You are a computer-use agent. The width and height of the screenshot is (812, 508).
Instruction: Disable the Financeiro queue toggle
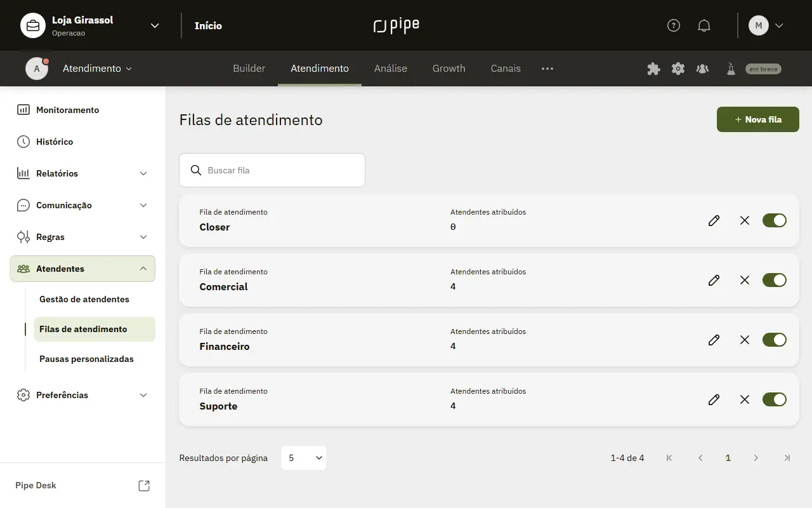775,340
